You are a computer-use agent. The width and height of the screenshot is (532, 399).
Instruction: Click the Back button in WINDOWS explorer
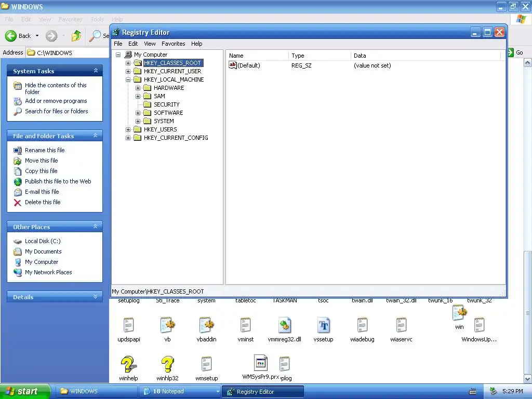tap(18, 36)
